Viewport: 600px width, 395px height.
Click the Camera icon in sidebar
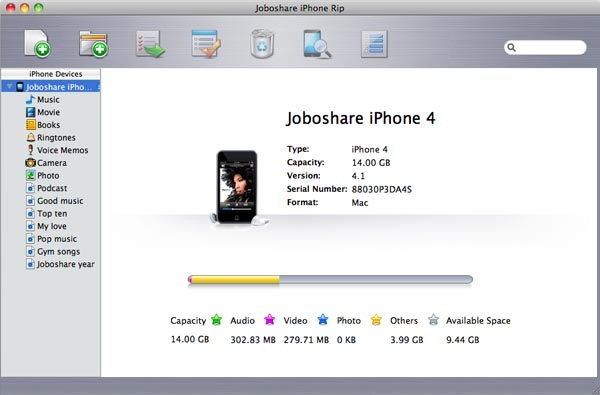point(30,163)
